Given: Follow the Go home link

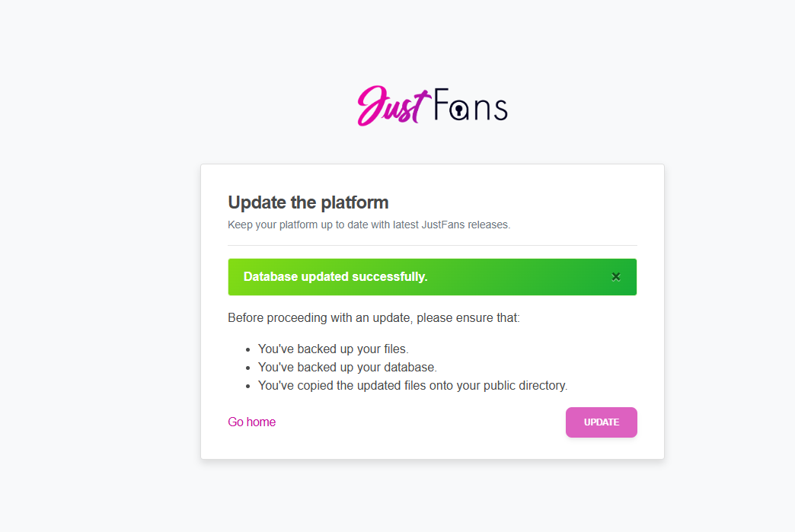Looking at the screenshot, I should (x=251, y=422).
